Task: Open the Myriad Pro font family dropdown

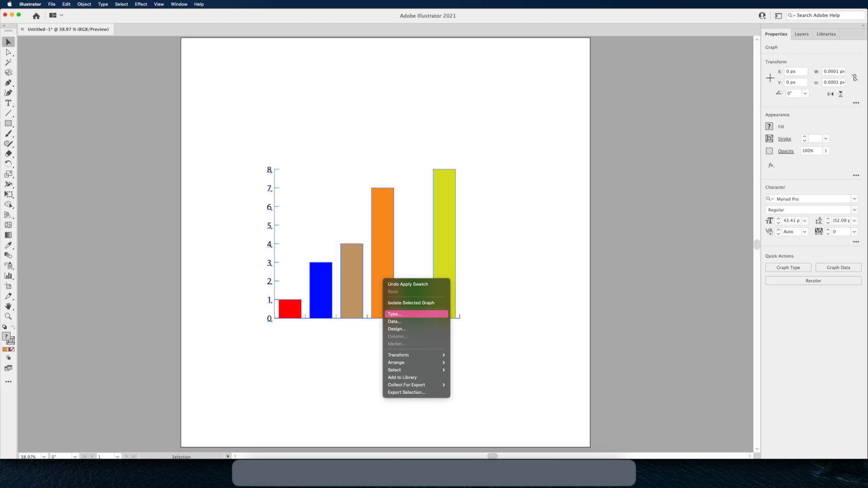Action: click(x=854, y=198)
